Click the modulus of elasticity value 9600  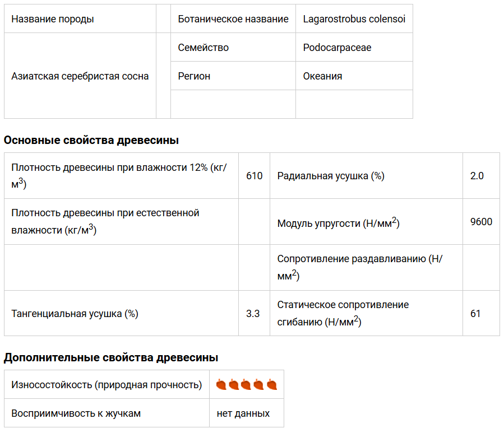pos(481,222)
